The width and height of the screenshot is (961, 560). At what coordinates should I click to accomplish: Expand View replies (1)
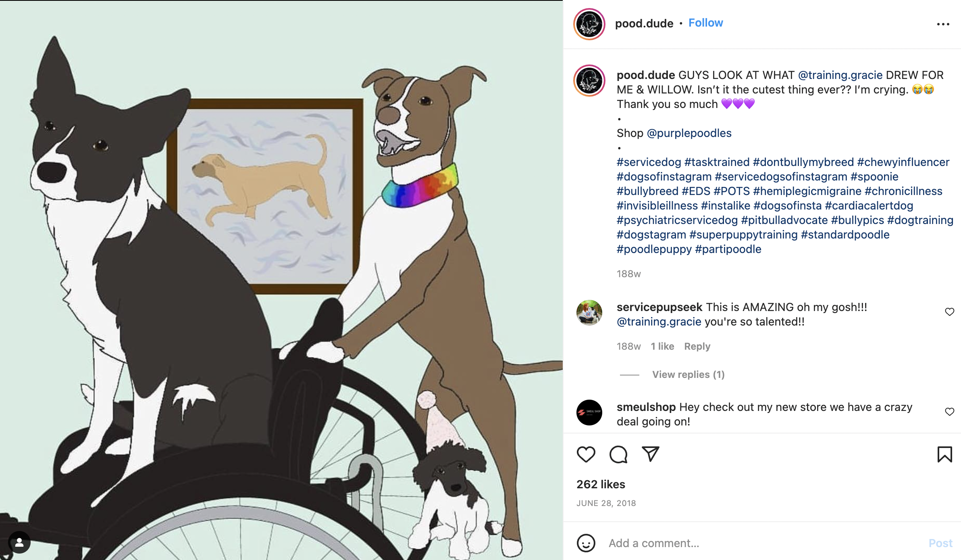click(688, 375)
